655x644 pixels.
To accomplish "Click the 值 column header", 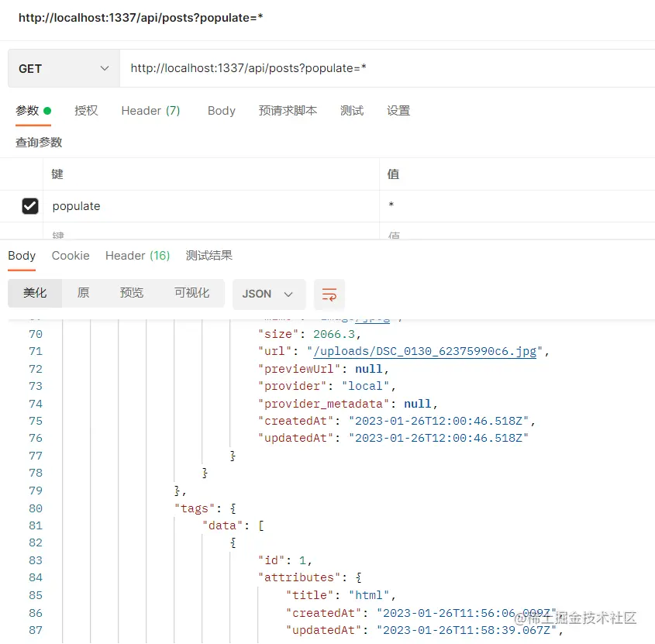I will coord(393,174).
